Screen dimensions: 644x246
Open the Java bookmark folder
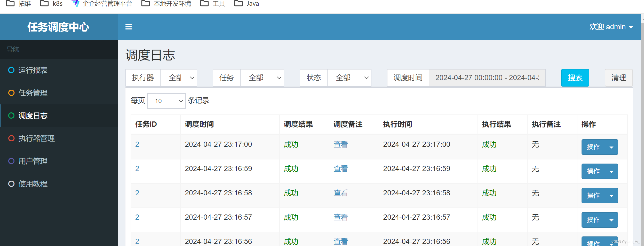click(247, 3)
